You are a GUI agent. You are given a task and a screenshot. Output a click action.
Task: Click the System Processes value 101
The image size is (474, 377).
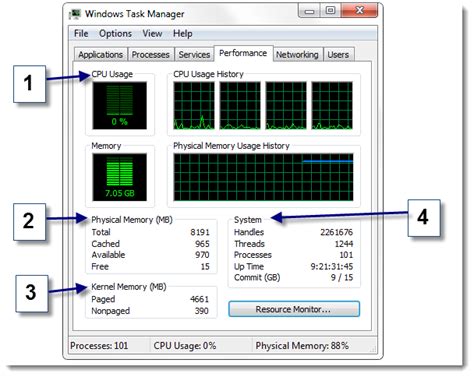pyautogui.click(x=346, y=255)
